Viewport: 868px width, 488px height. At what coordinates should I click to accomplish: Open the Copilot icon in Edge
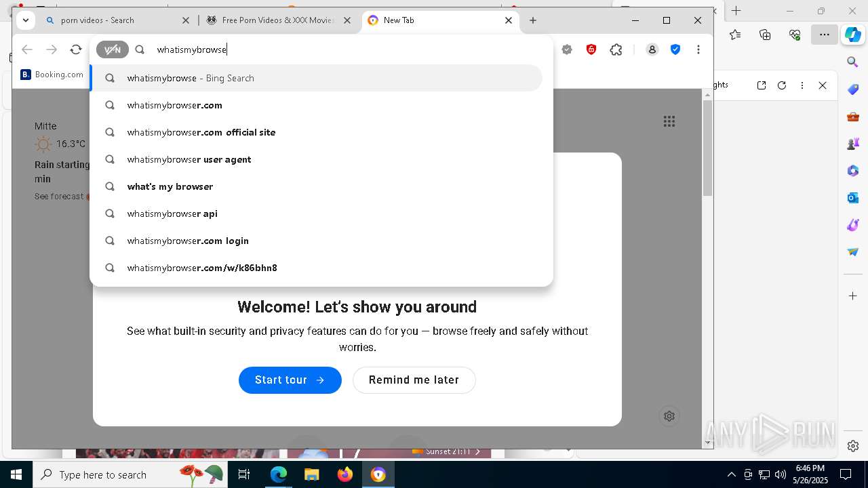853,35
